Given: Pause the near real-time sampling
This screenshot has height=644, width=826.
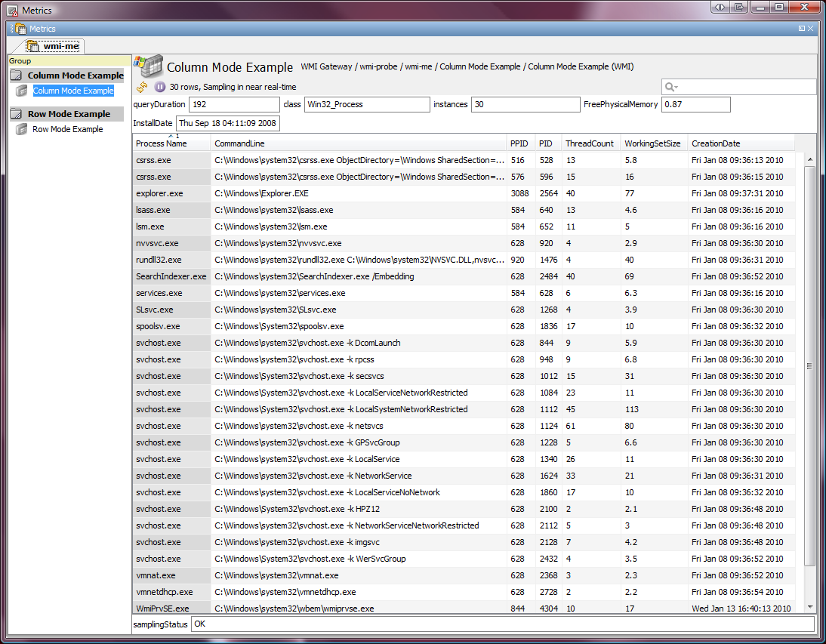Looking at the screenshot, I should click(x=160, y=87).
